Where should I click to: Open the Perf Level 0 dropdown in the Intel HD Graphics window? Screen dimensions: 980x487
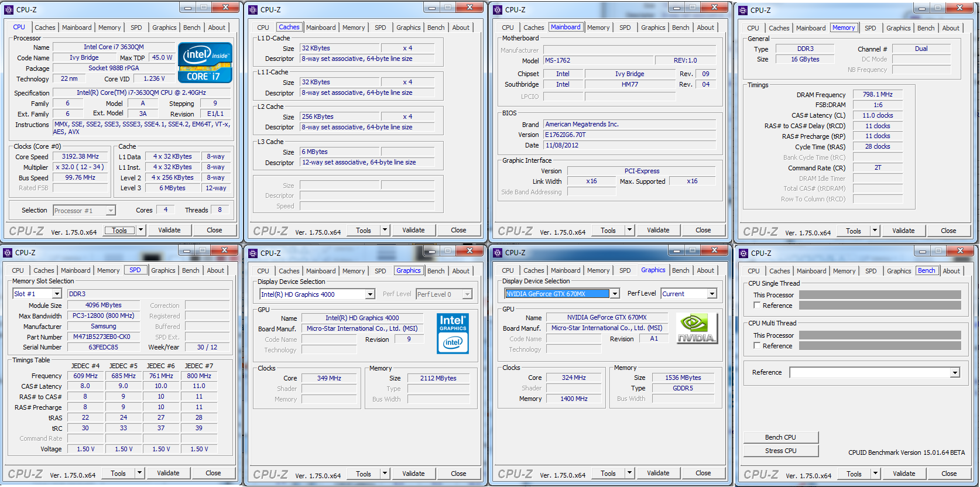tap(467, 294)
